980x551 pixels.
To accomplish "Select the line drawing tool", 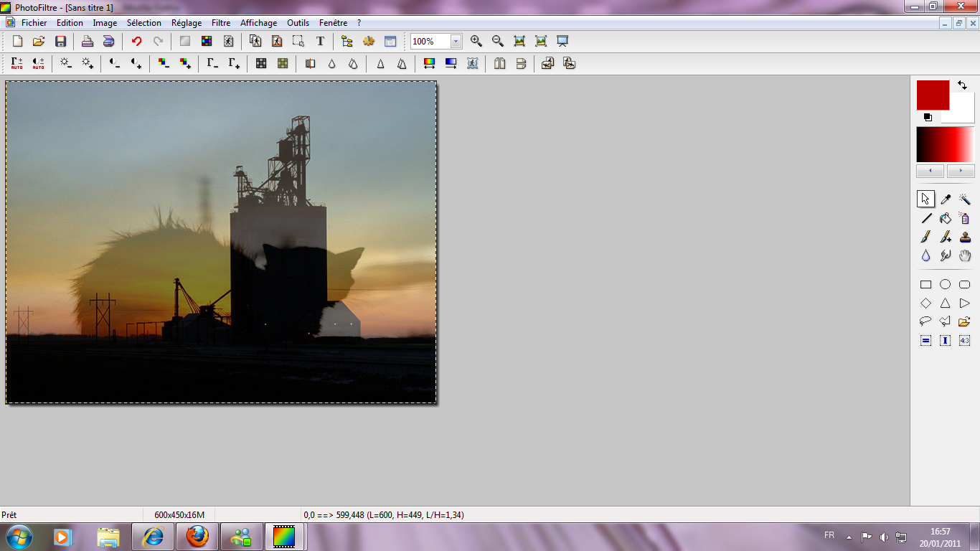I will 925,218.
